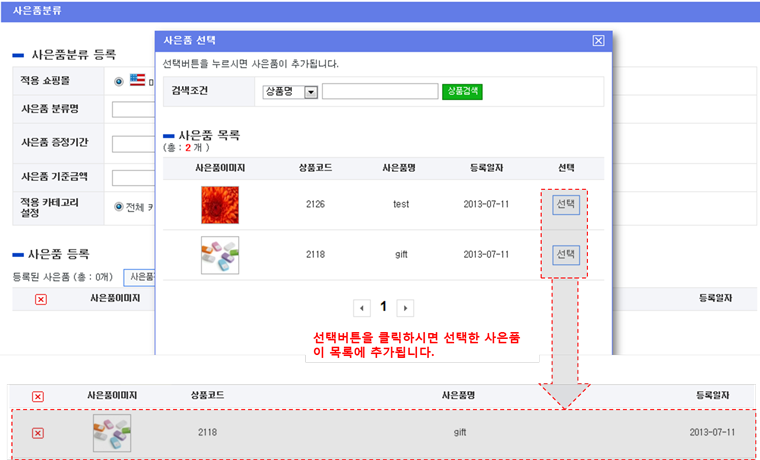Go to the previous page using the left arrow
760x460 pixels.
click(362, 308)
